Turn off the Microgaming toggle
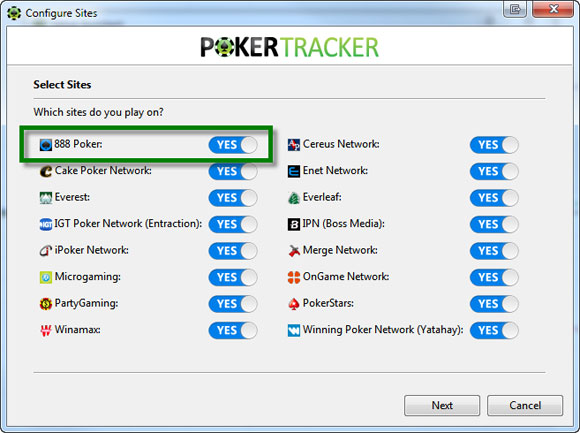This screenshot has height=433, width=580. click(x=233, y=277)
